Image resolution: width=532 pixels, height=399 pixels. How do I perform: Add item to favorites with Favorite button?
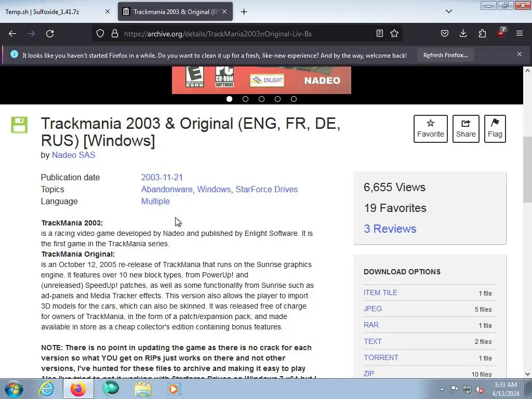[431, 129]
